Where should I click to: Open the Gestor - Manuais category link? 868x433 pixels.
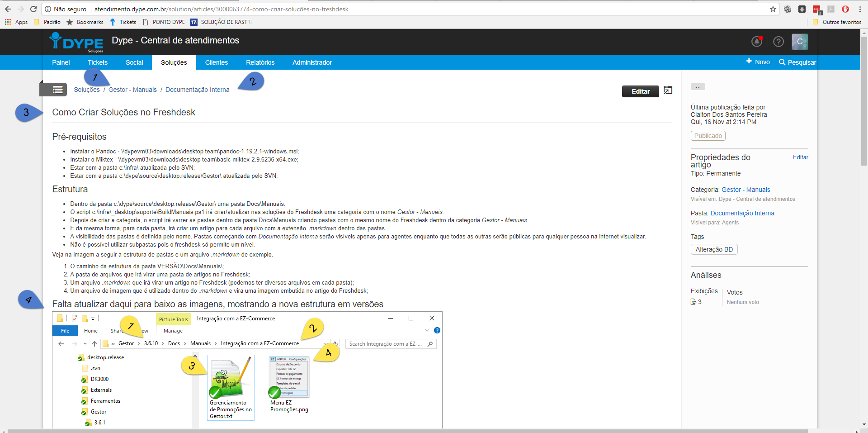746,190
